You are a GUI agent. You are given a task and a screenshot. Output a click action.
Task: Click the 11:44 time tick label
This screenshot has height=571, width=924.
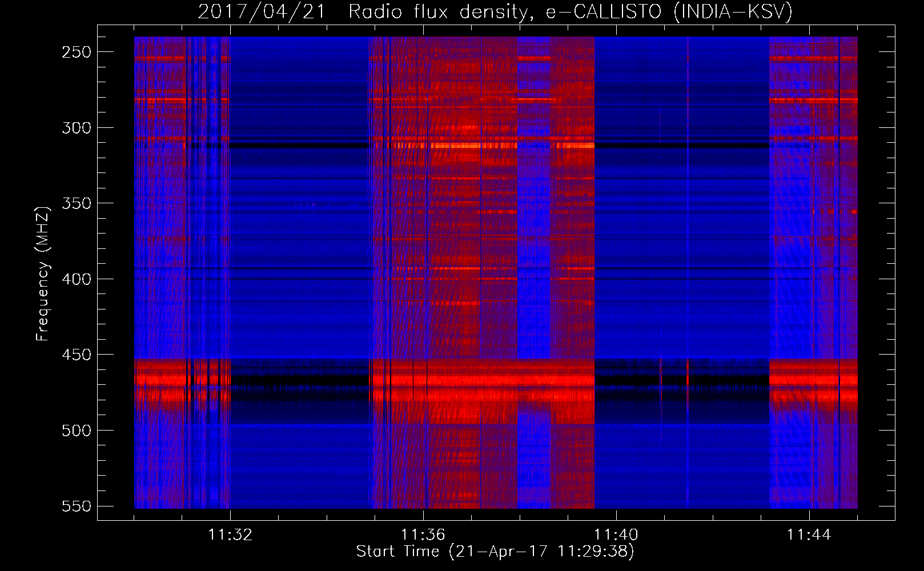[809, 534]
